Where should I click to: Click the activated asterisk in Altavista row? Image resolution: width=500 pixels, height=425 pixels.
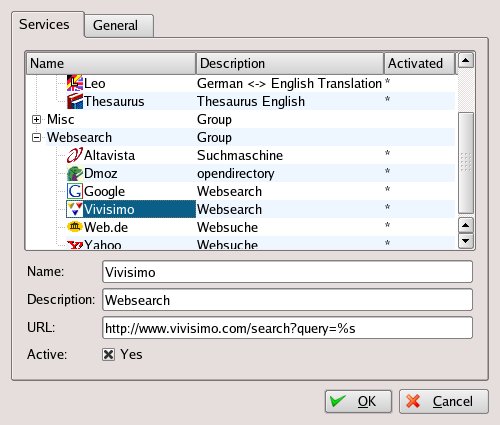point(387,153)
